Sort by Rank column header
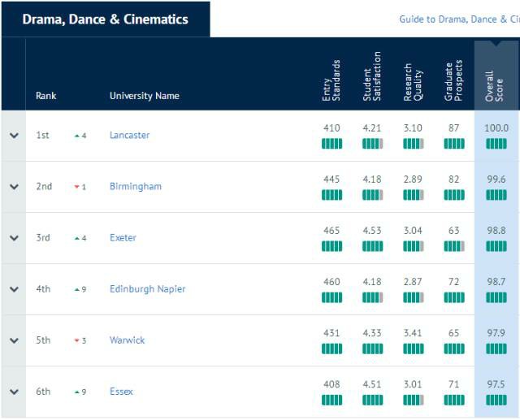This screenshot has height=420, width=520. click(45, 96)
